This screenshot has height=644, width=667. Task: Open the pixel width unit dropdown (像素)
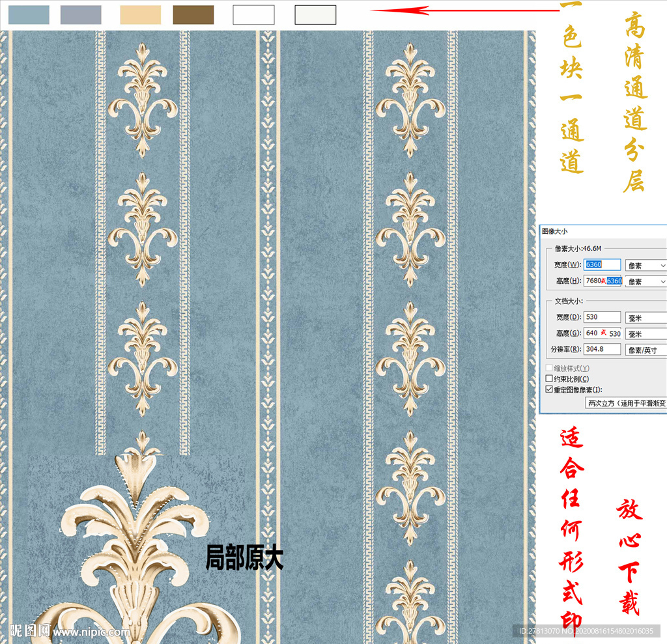(x=646, y=266)
